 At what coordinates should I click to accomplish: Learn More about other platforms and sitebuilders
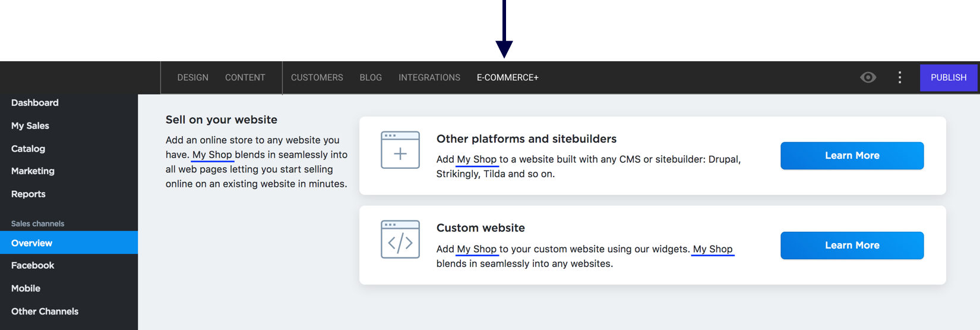tap(852, 156)
